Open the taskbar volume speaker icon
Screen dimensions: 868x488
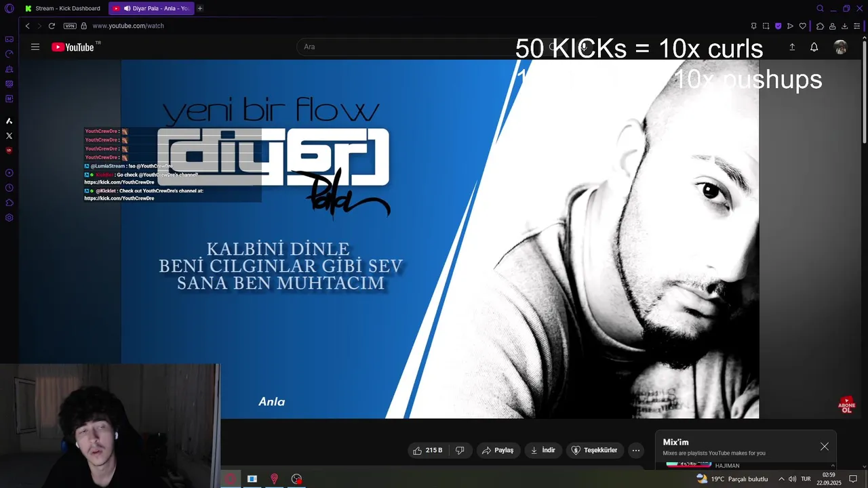point(792,479)
